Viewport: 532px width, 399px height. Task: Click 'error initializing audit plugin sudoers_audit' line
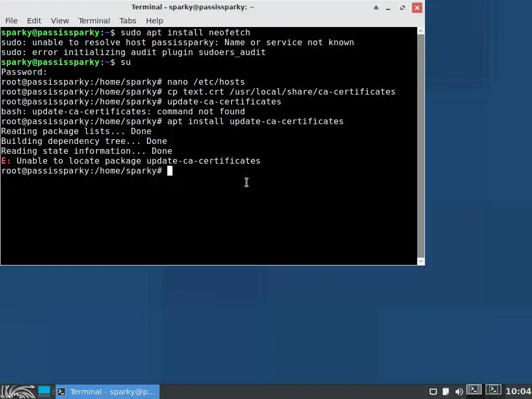tap(134, 52)
